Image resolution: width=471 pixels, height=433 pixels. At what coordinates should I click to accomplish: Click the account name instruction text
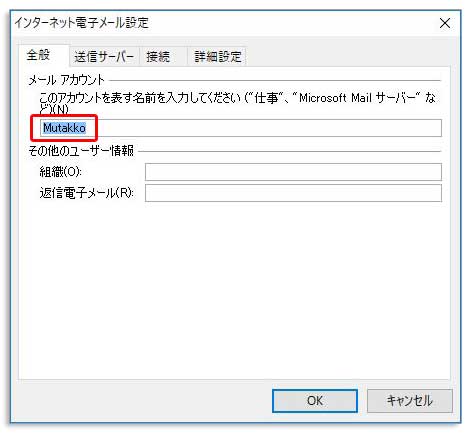(237, 103)
